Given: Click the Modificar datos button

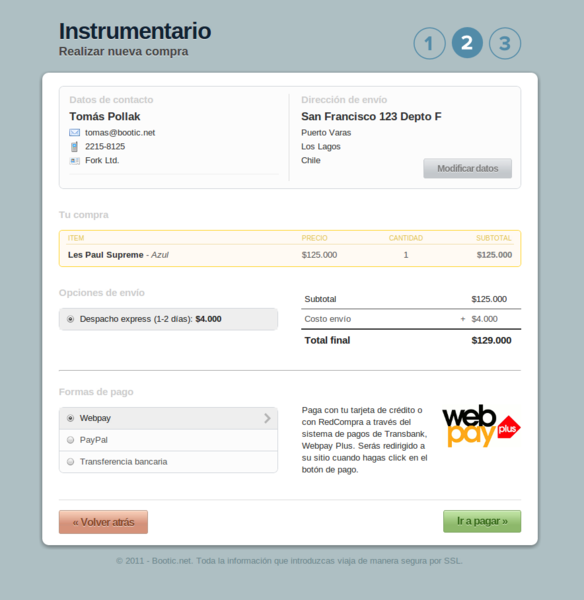Looking at the screenshot, I should click(467, 168).
